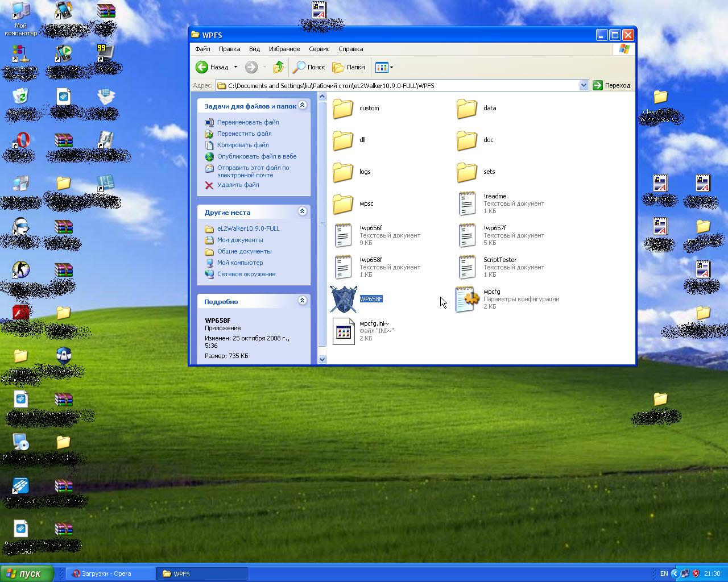This screenshot has width=728, height=582.
Task: Expand the address bar dropdown
Action: click(584, 85)
